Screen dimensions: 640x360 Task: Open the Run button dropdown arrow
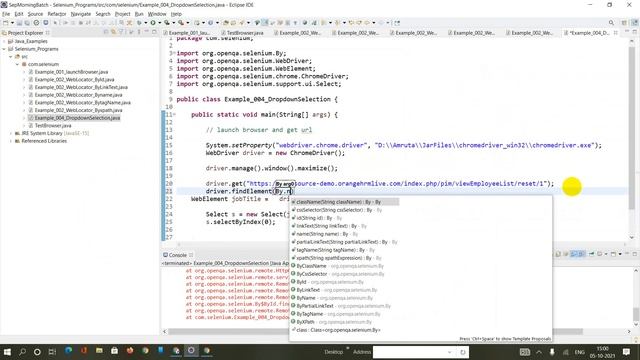[160, 23]
